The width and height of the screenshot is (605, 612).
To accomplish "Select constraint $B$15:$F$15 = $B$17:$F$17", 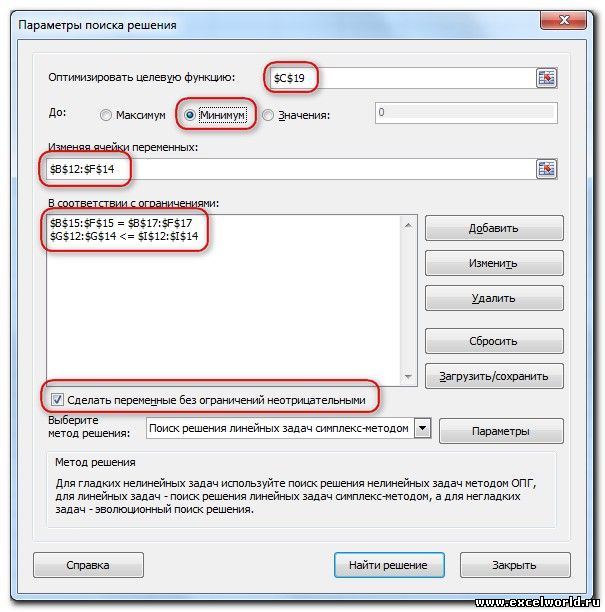I will 121,223.
